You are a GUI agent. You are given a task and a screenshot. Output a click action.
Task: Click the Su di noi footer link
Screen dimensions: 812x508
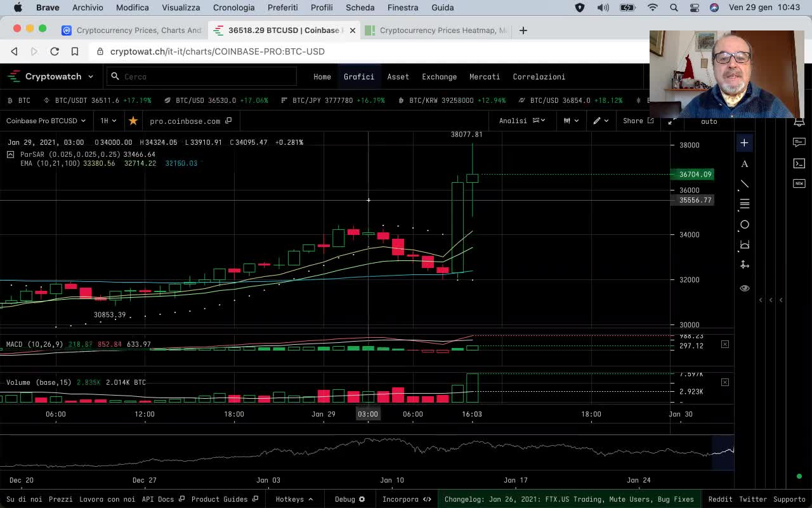click(24, 499)
